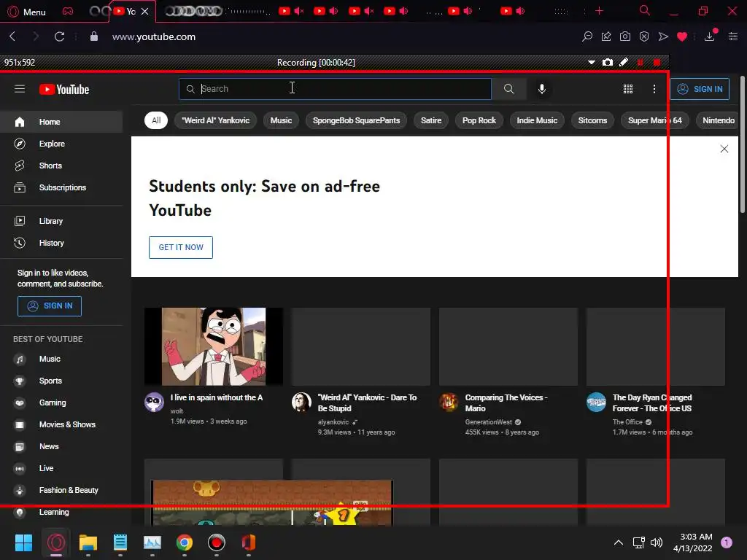
Task: Open Sports under Best of YouTube
Action: coord(61,381)
